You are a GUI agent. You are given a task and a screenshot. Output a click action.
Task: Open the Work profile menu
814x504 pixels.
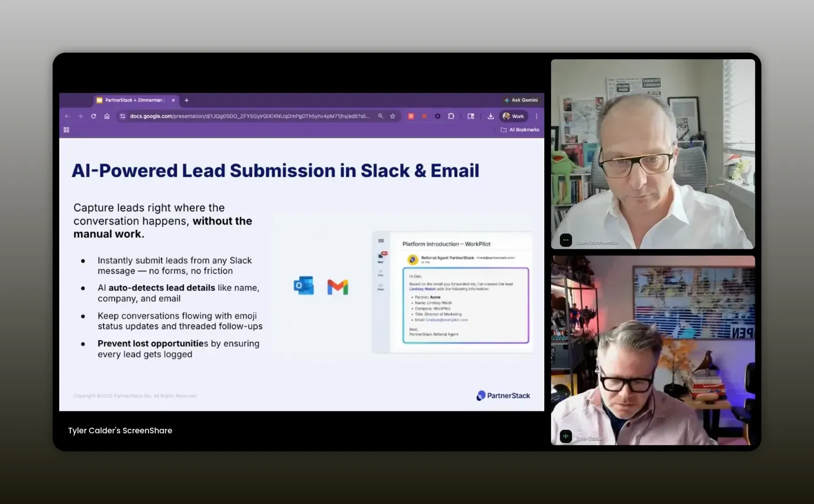pyautogui.click(x=513, y=116)
